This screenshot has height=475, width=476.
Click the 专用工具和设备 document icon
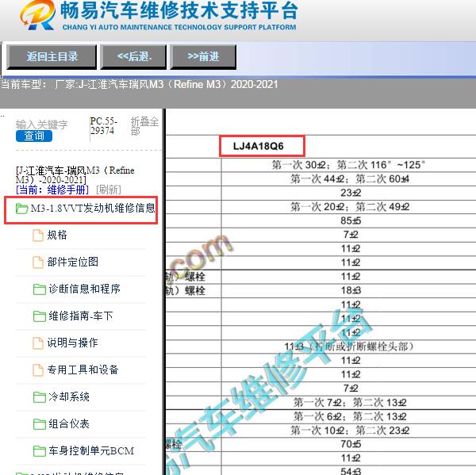tap(38, 370)
